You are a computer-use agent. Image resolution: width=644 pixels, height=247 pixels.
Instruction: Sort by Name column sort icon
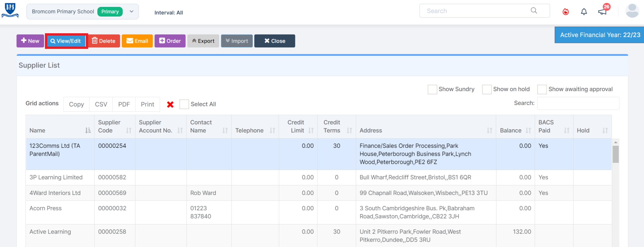point(88,130)
